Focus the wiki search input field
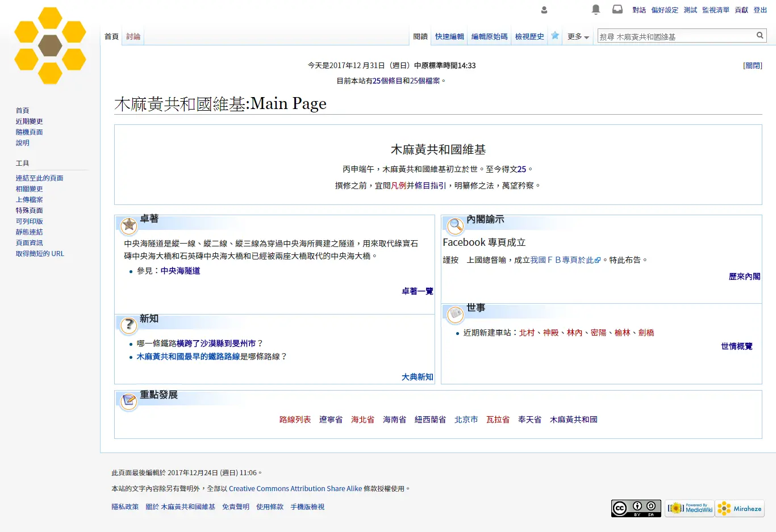 pos(675,37)
